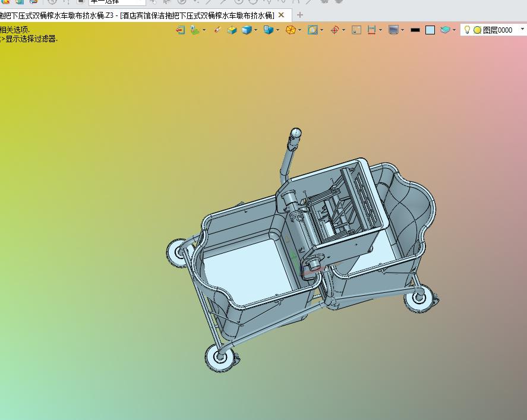Click the 显示选择过滤器 hint text
Screen dimensions: 527x420
tap(31, 39)
